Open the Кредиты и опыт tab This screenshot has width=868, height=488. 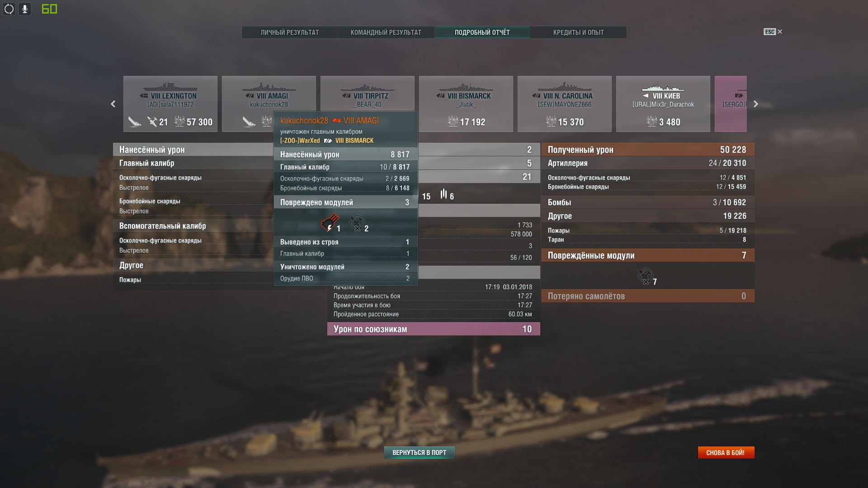579,33
